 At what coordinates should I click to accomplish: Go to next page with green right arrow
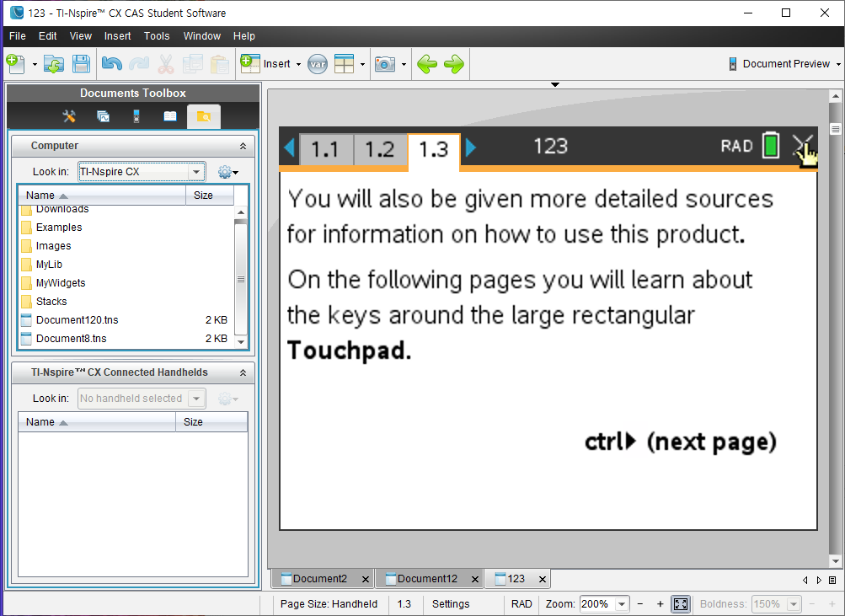[454, 64]
